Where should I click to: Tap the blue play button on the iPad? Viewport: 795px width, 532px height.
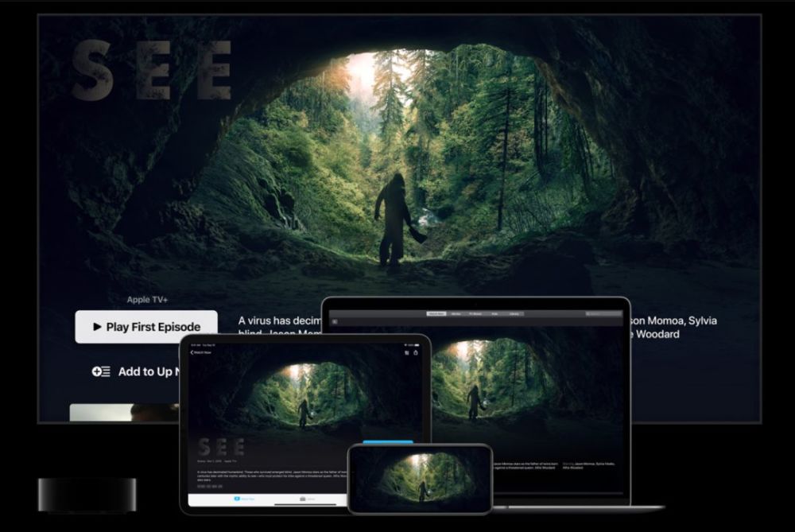(x=388, y=441)
